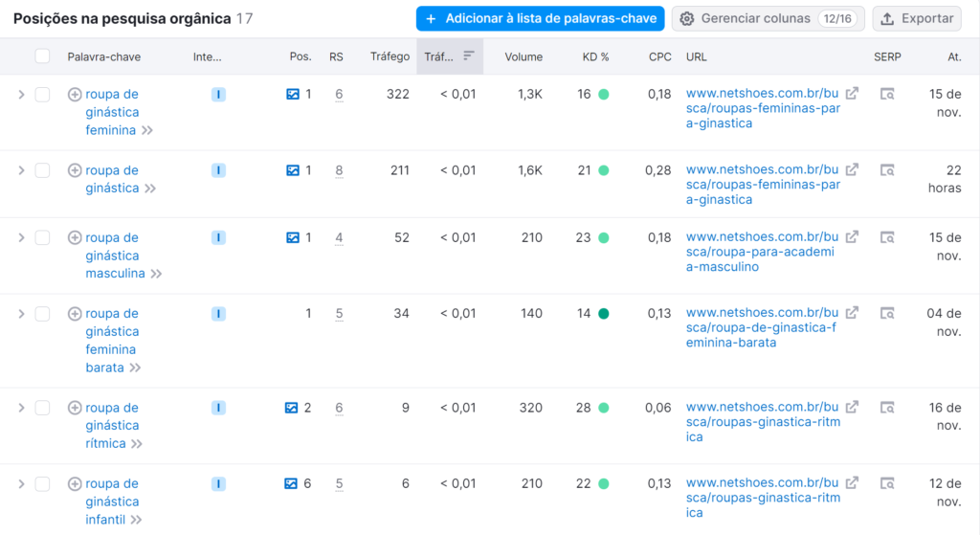Check the box for roupa de ginástica masculina
The image size is (980, 535).
click(x=42, y=237)
